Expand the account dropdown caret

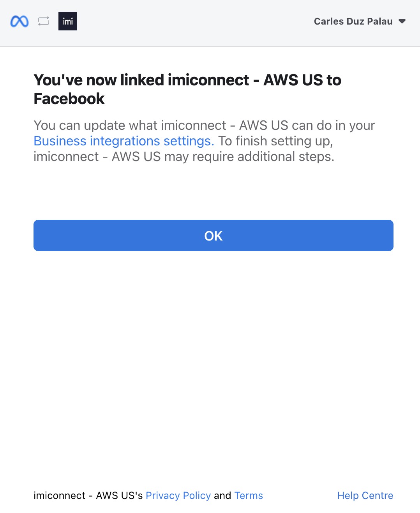402,21
